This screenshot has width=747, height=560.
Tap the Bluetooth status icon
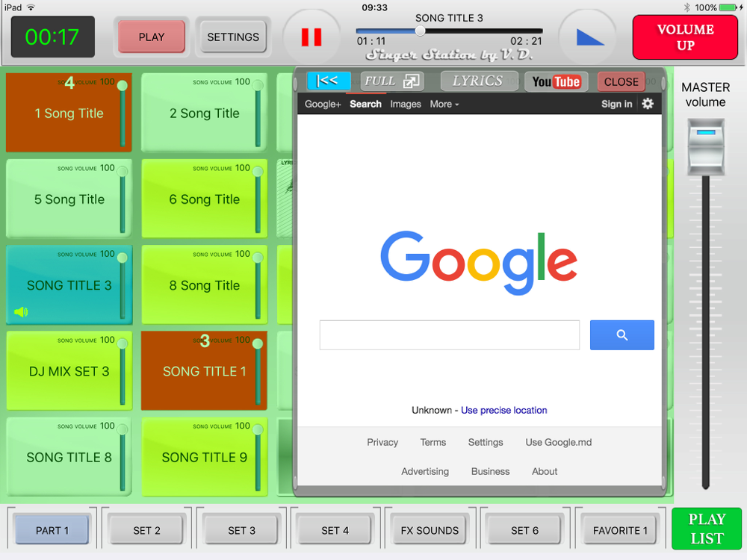click(x=686, y=7)
